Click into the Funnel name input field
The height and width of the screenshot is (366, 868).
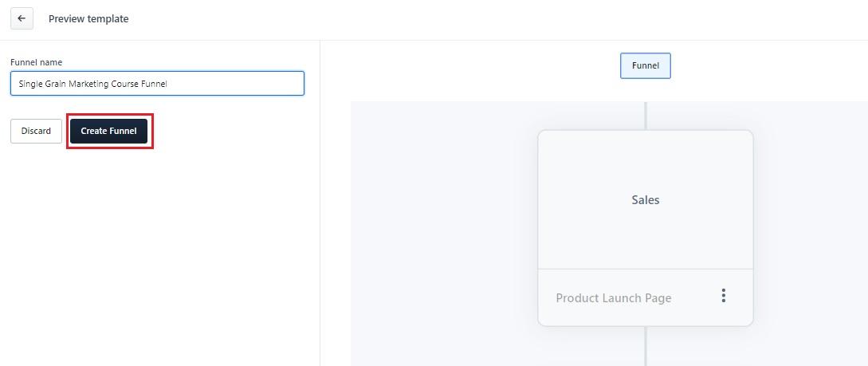click(x=157, y=84)
